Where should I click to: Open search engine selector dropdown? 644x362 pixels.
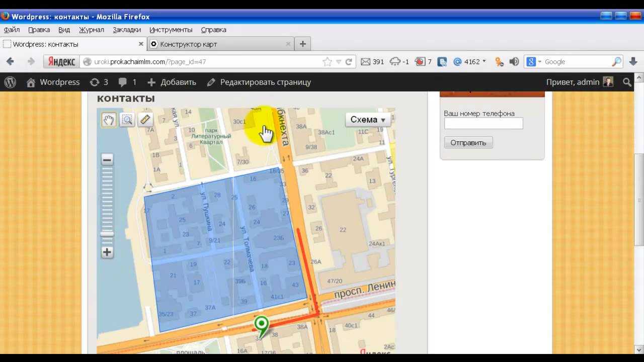(x=534, y=62)
